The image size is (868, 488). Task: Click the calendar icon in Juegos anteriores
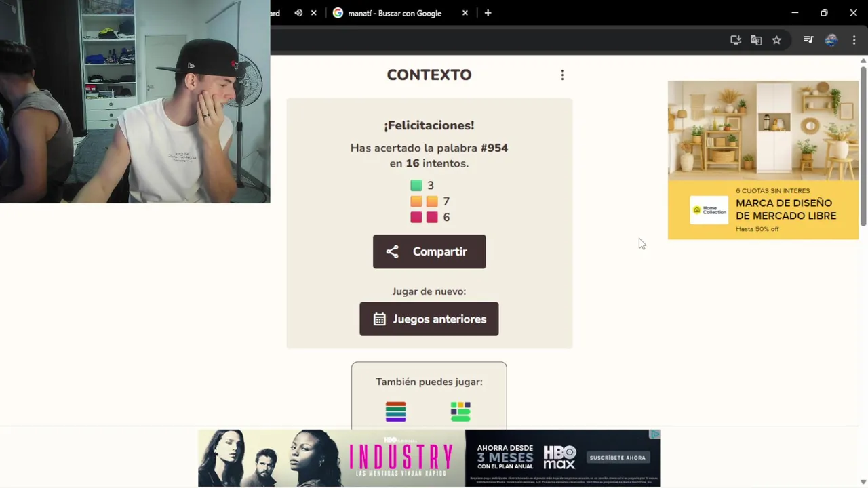380,319
